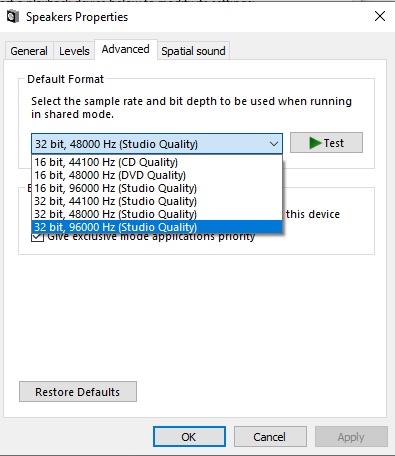395x456 pixels.
Task: Click the Cancel button
Action: click(270, 437)
